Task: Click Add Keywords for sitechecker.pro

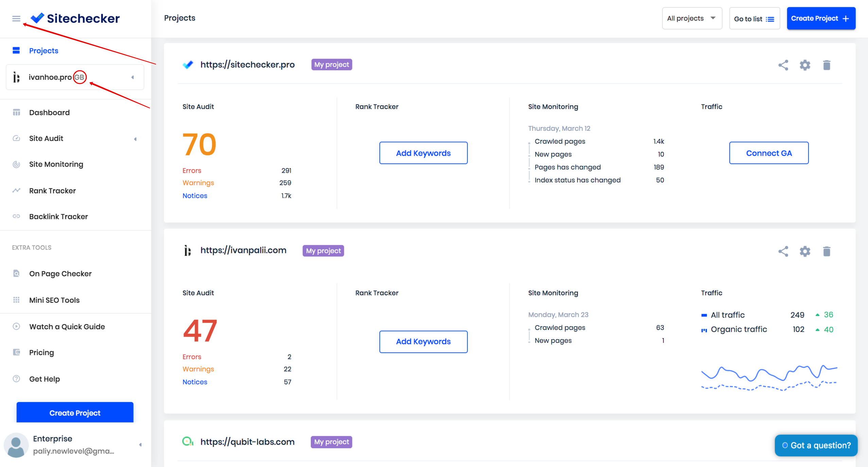Action: 423,152
